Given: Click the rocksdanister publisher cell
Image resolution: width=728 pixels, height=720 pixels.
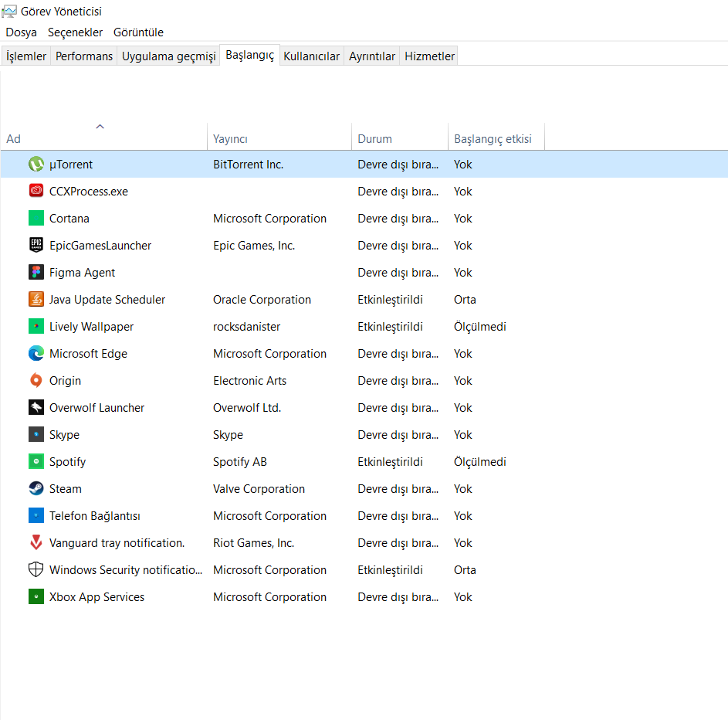Looking at the screenshot, I should [x=246, y=327].
